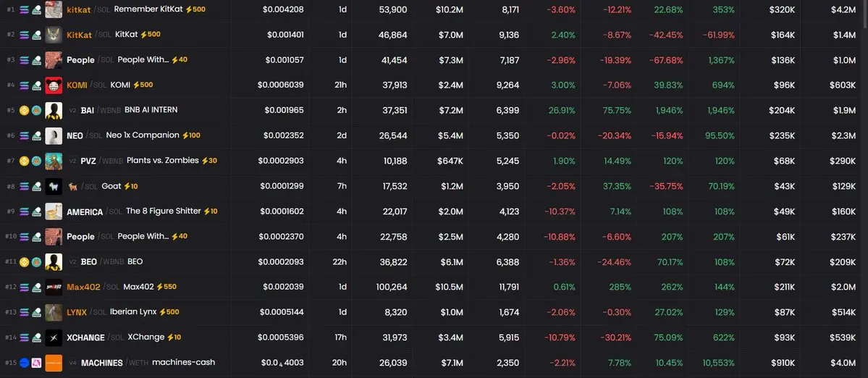Click the lightning boost 550 badge on Max402
This screenshot has width=868, height=378.
pos(166,287)
